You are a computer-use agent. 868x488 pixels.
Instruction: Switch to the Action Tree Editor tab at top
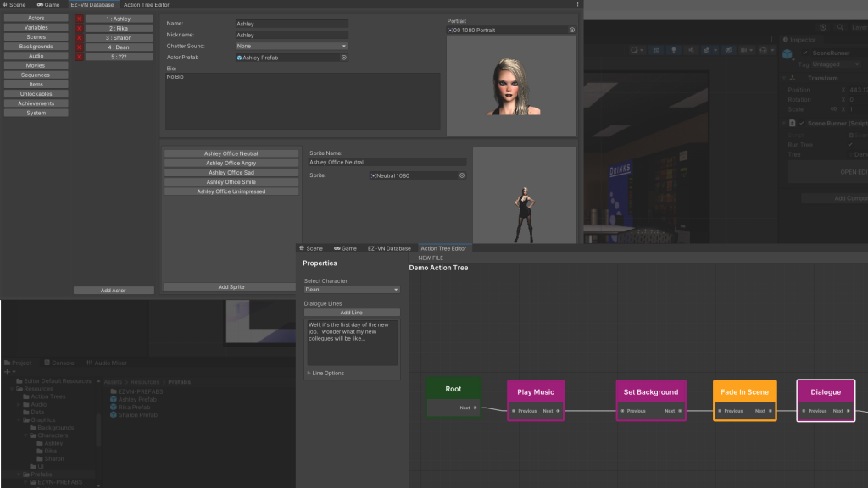[x=146, y=5]
